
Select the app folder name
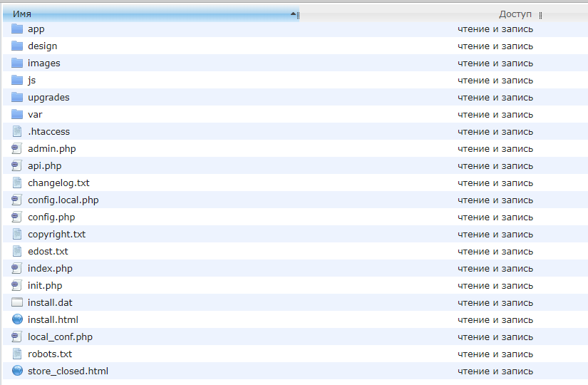pyautogui.click(x=36, y=29)
